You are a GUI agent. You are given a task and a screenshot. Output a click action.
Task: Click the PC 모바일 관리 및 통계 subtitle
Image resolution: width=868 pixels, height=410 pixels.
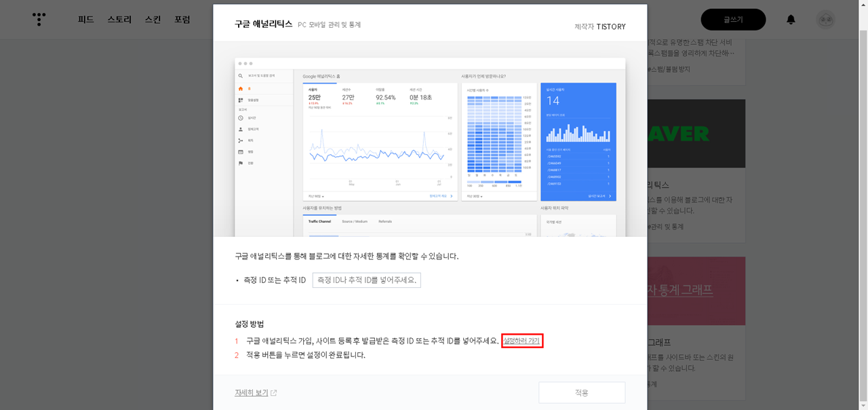pyautogui.click(x=330, y=24)
